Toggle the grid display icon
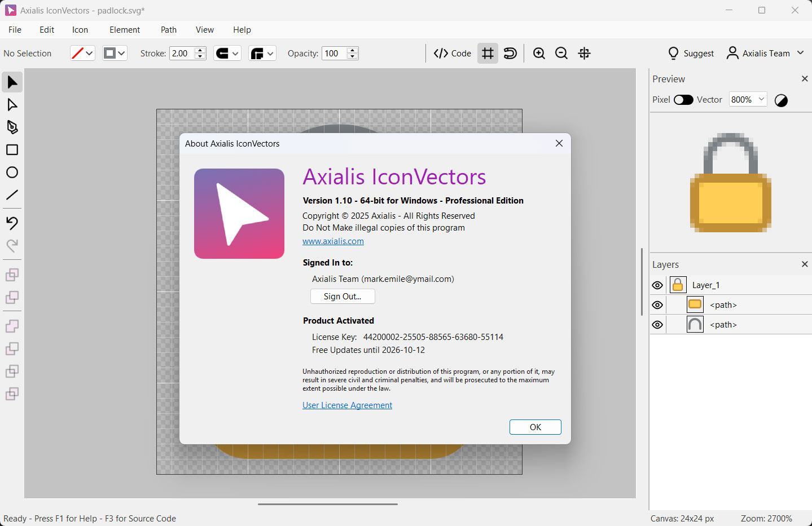Viewport: 812px width, 526px height. (488, 54)
